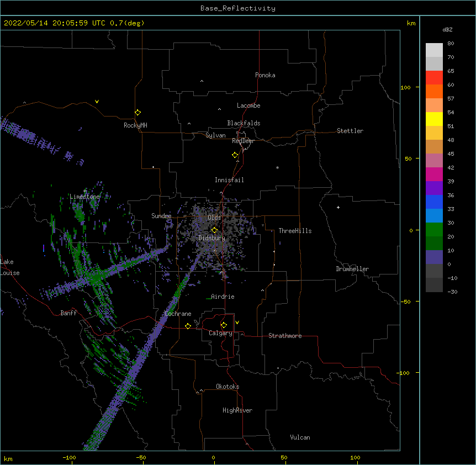Click the yellow diamond marker above RockyMH
Image resolution: width=476 pixels, height=465 pixels.
137,112
